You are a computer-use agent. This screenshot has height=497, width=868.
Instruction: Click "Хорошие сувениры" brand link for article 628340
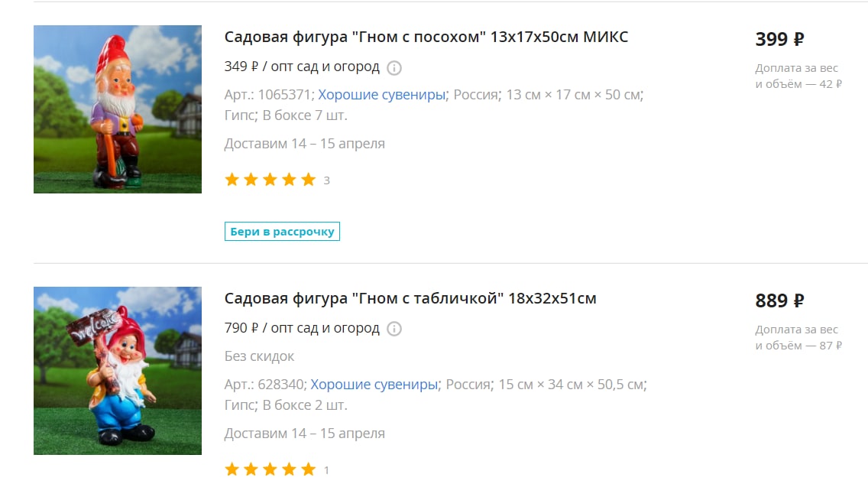[374, 385]
